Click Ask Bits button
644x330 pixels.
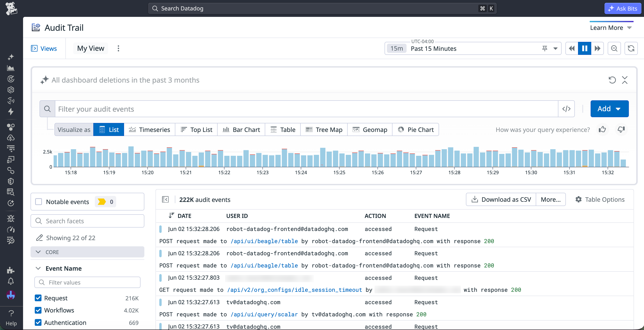(622, 9)
